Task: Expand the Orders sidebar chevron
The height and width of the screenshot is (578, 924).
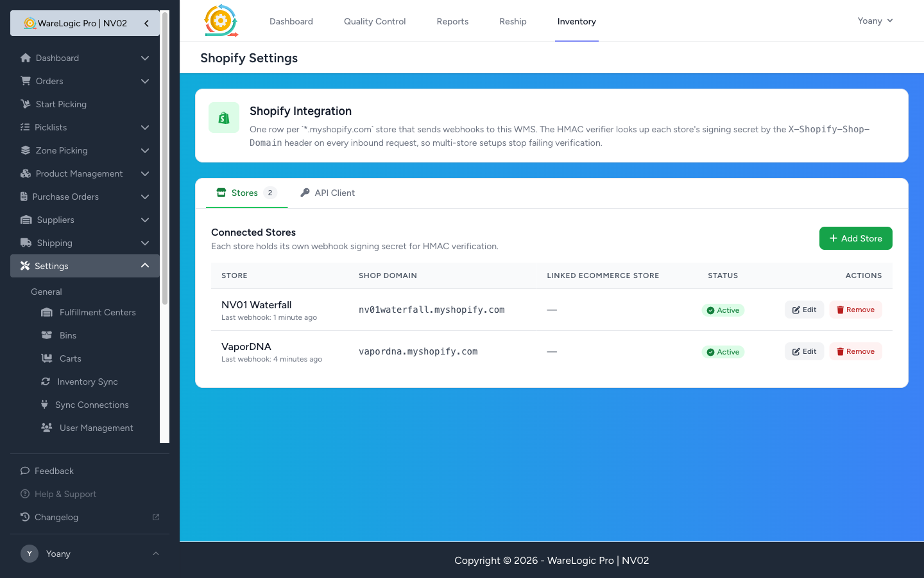Action: click(145, 81)
